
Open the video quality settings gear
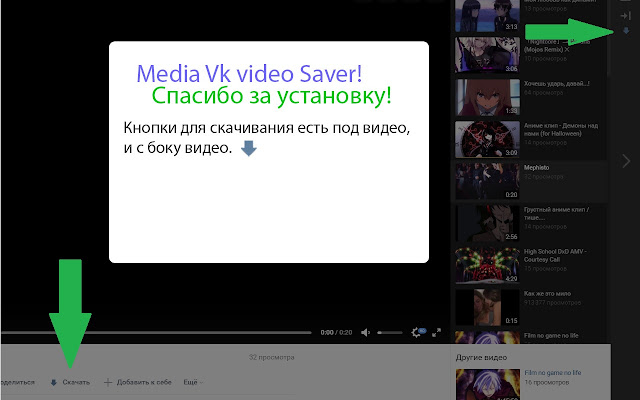click(416, 332)
